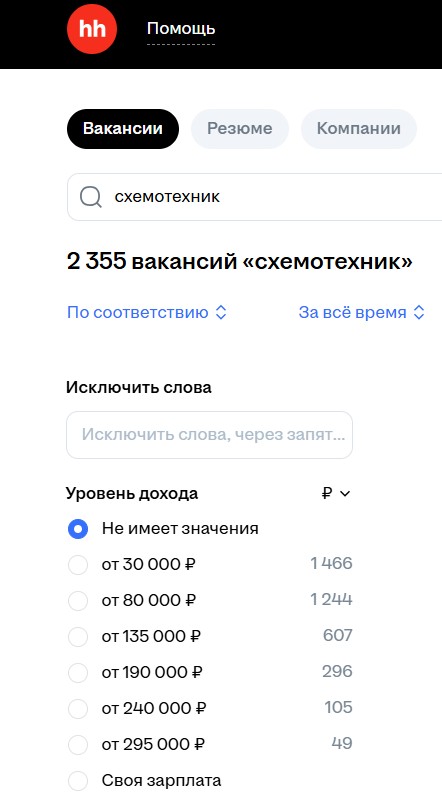
Task: Click the magnifier search icon
Action: [91, 197]
